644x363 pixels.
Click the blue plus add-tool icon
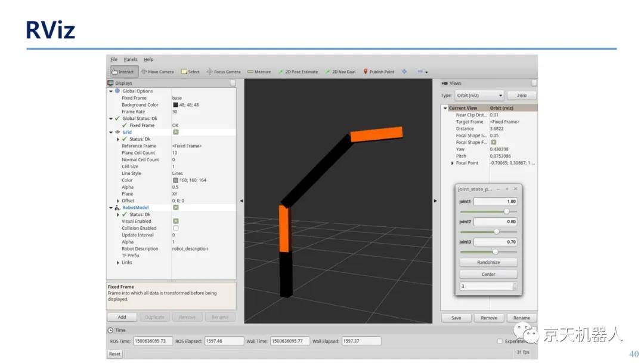pos(404,72)
